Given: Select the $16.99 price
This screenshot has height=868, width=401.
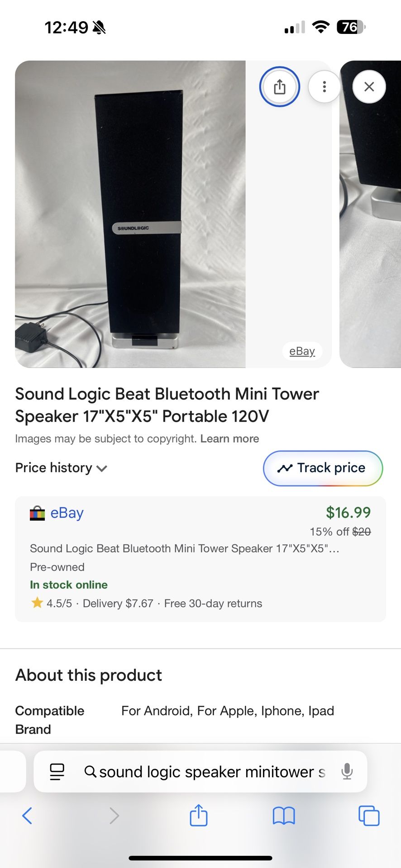Looking at the screenshot, I should (348, 513).
